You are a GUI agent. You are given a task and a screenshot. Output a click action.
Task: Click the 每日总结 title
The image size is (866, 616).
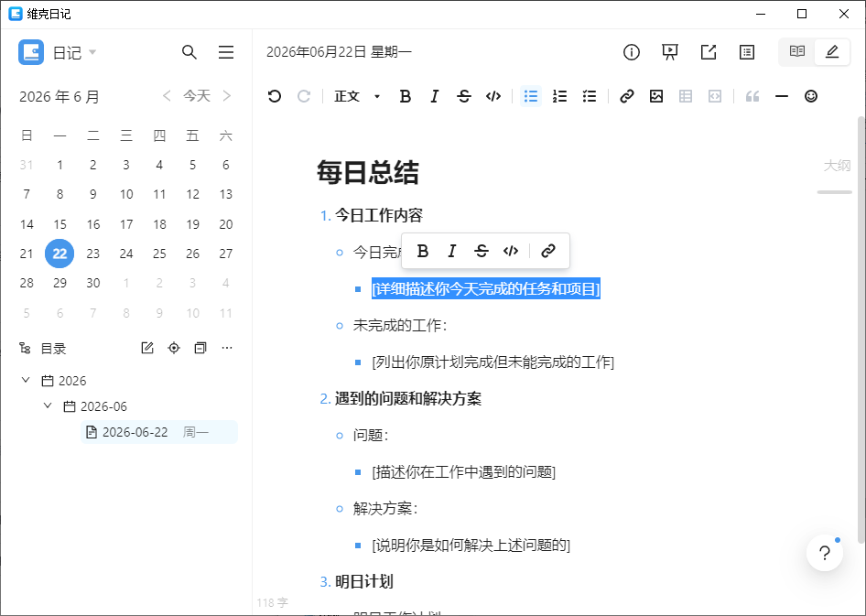pos(368,172)
